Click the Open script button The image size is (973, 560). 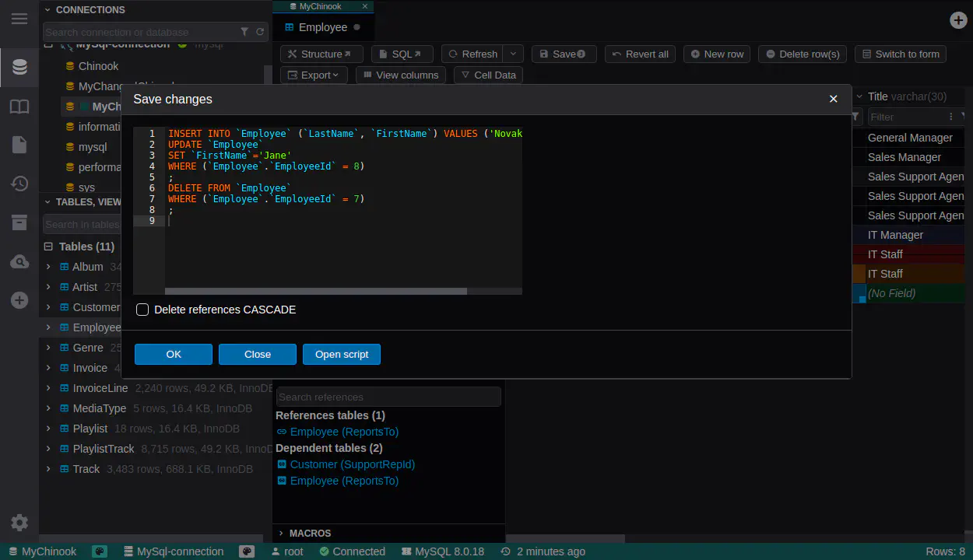coord(342,355)
